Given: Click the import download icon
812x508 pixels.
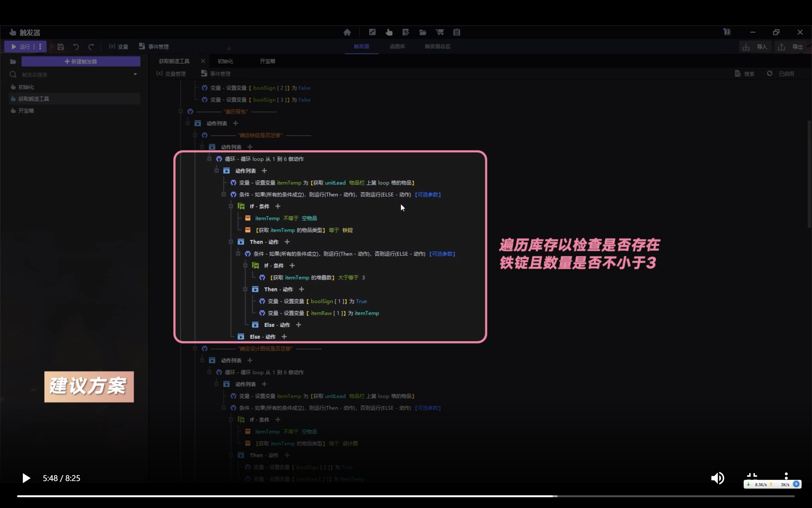Looking at the screenshot, I should [x=746, y=47].
